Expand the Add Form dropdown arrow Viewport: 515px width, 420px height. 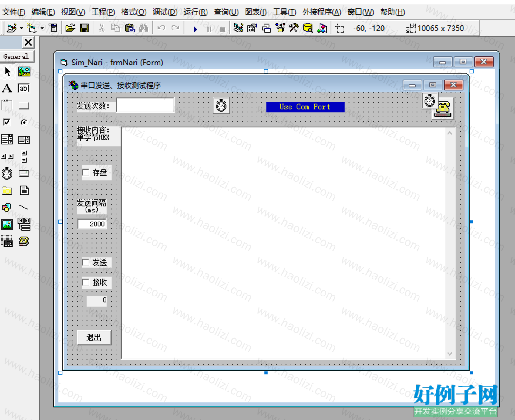click(42, 28)
